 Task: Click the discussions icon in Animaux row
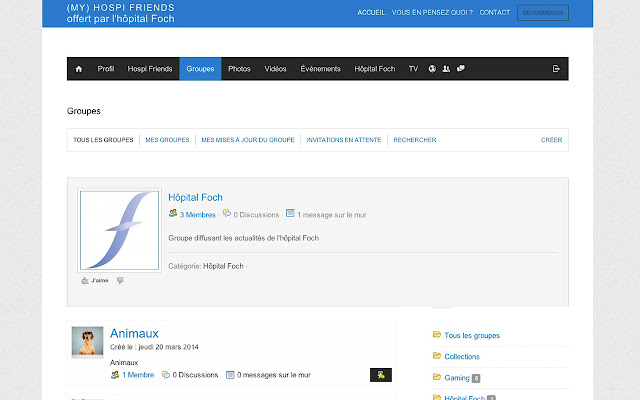[166, 375]
